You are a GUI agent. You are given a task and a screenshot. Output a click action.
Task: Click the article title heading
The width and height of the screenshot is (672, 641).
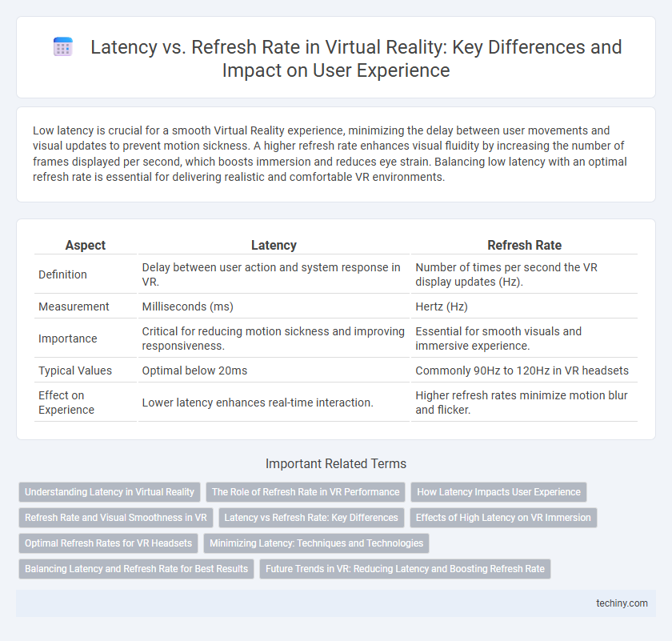[356, 58]
